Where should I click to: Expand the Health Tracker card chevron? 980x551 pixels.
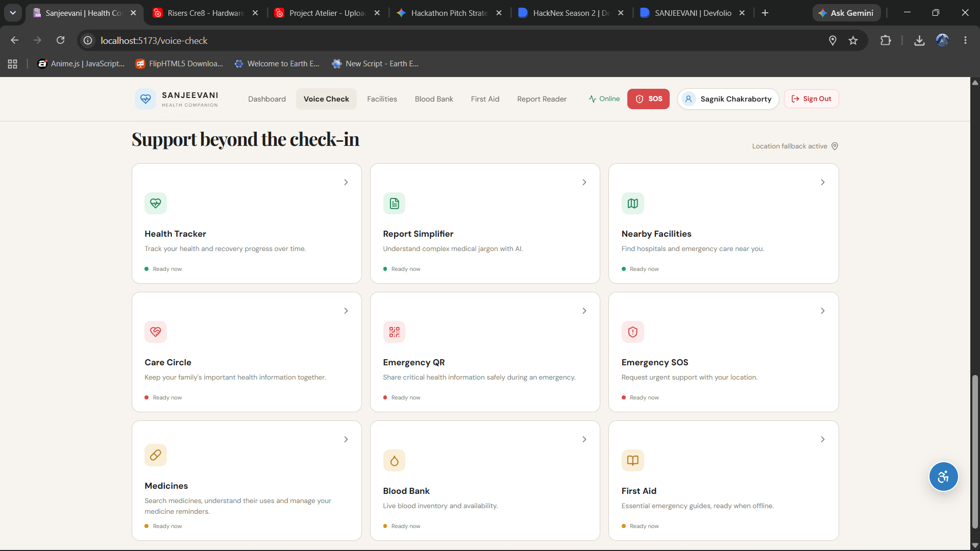(346, 182)
